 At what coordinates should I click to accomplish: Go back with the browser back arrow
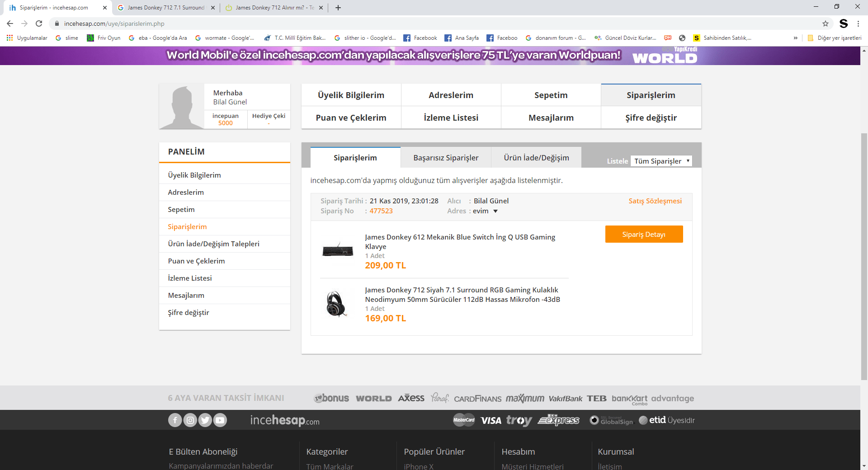click(x=10, y=23)
